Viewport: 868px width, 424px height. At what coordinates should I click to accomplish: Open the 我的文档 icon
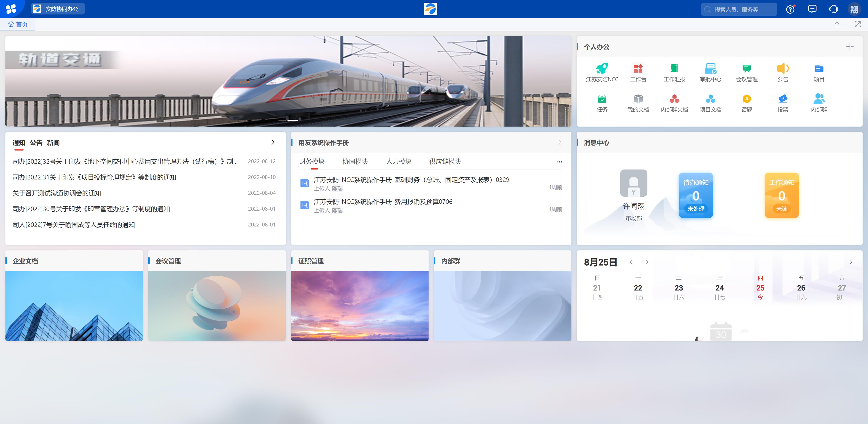click(x=638, y=99)
